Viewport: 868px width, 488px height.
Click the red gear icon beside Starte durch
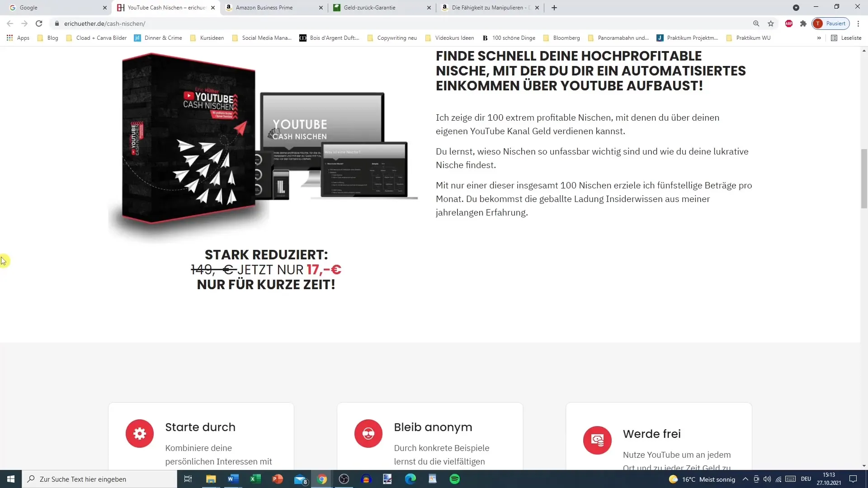click(x=140, y=434)
